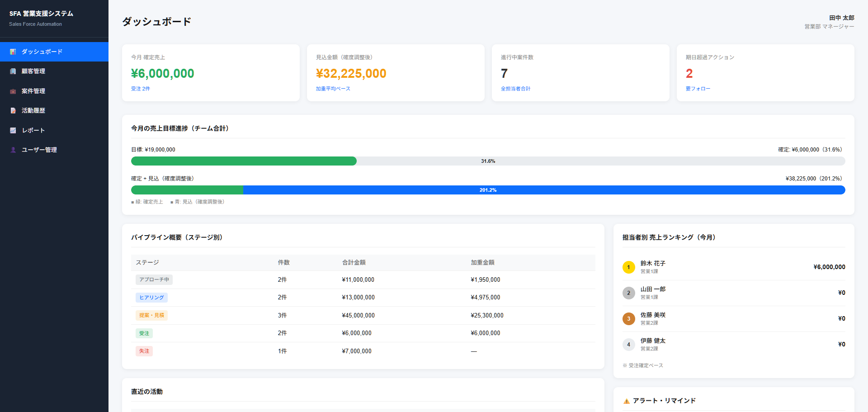Follow the 受注 2件 link
Viewport: 868px width, 412px height.
[x=141, y=89]
